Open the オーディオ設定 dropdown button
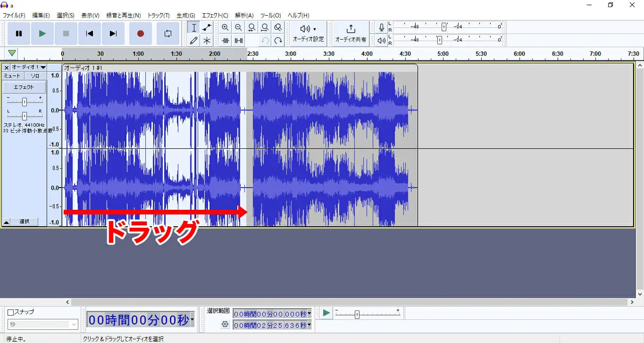The width and height of the screenshot is (644, 343). tap(309, 34)
